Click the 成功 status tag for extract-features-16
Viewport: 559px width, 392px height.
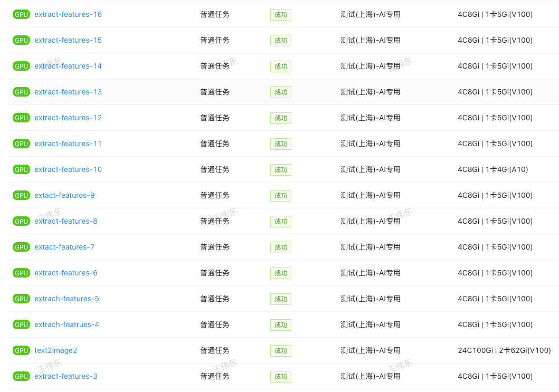tap(280, 15)
